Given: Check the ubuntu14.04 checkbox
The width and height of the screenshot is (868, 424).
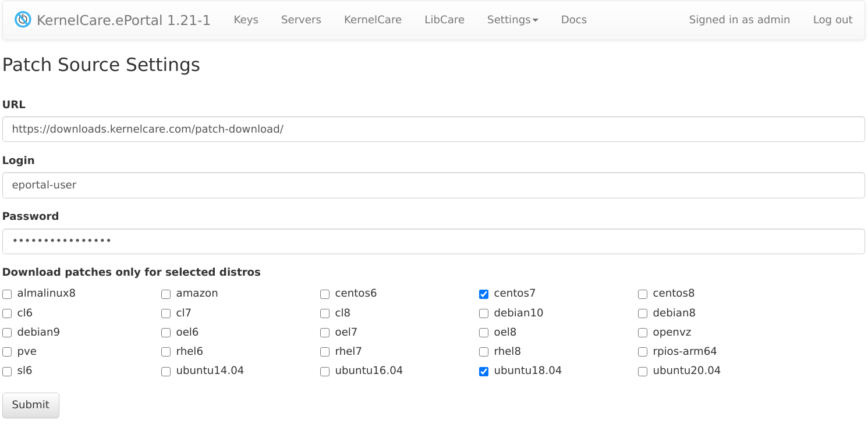Looking at the screenshot, I should 166,372.
